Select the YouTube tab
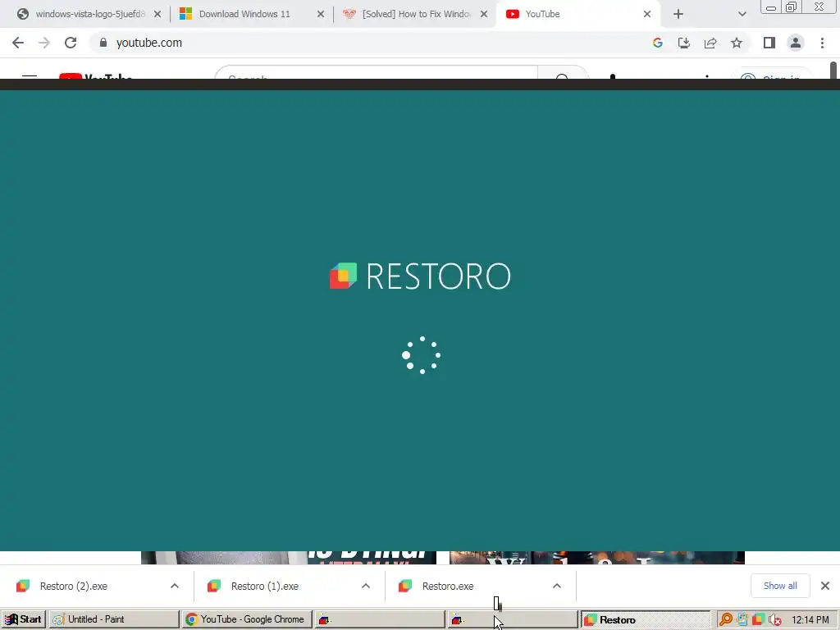Screen dimensions: 840x630 point(578,14)
